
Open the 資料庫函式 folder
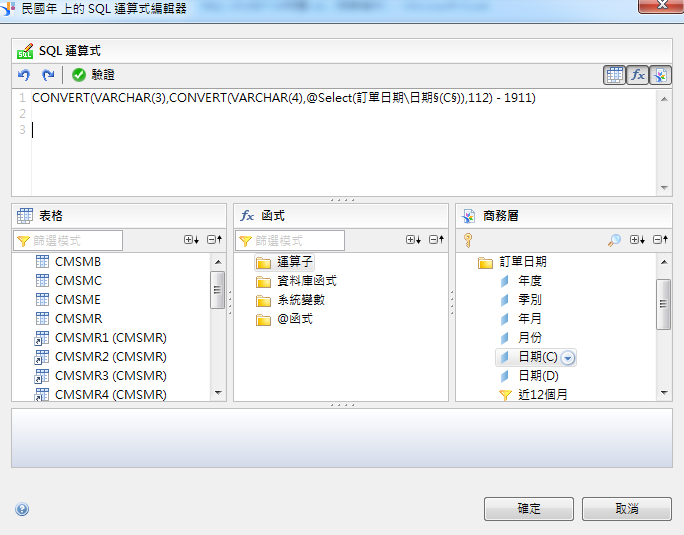[x=296, y=281]
